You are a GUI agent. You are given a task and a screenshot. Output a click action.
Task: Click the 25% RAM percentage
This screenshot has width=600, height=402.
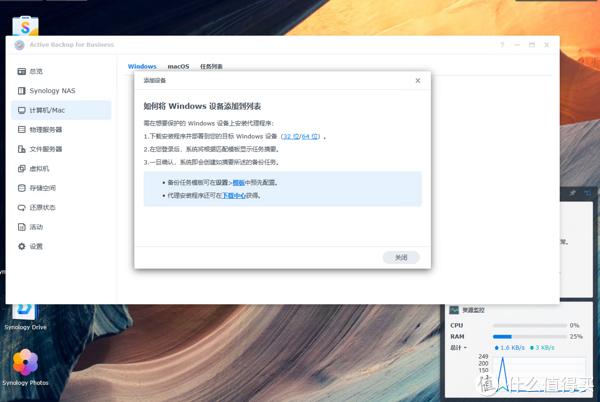pos(576,337)
